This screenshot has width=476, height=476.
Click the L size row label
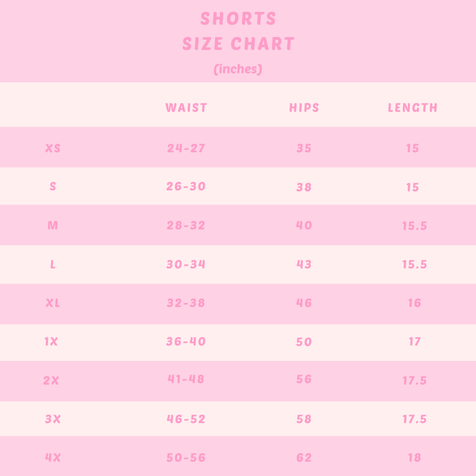pos(53,264)
